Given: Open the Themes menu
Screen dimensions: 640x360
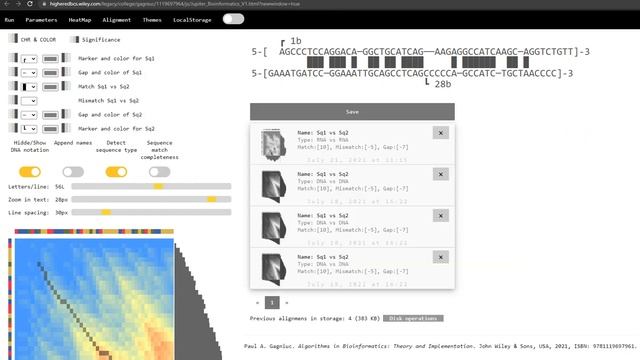Looking at the screenshot, I should pos(152,20).
